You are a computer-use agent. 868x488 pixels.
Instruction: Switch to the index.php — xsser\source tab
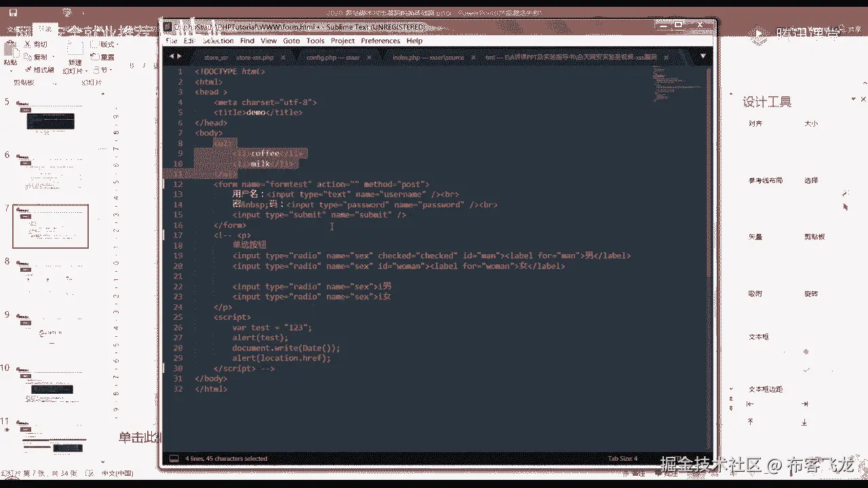tap(428, 58)
